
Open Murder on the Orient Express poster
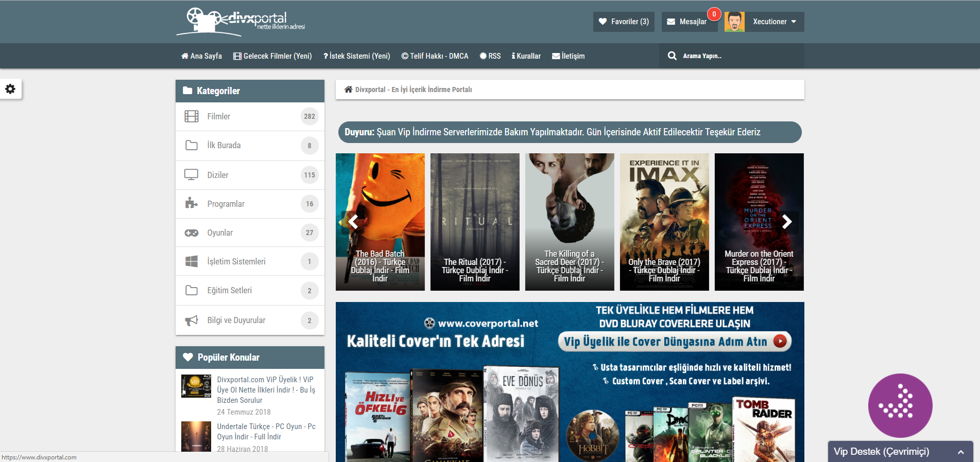759,222
